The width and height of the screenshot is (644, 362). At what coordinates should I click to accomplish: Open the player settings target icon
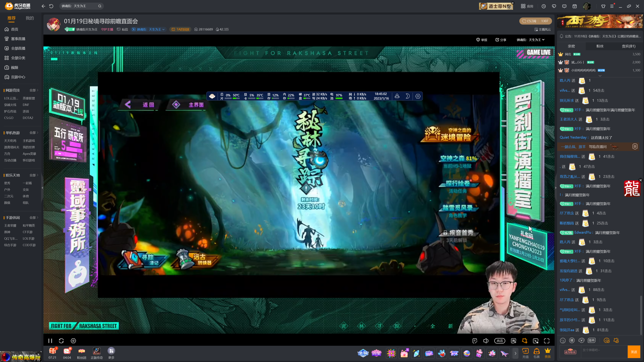73,341
